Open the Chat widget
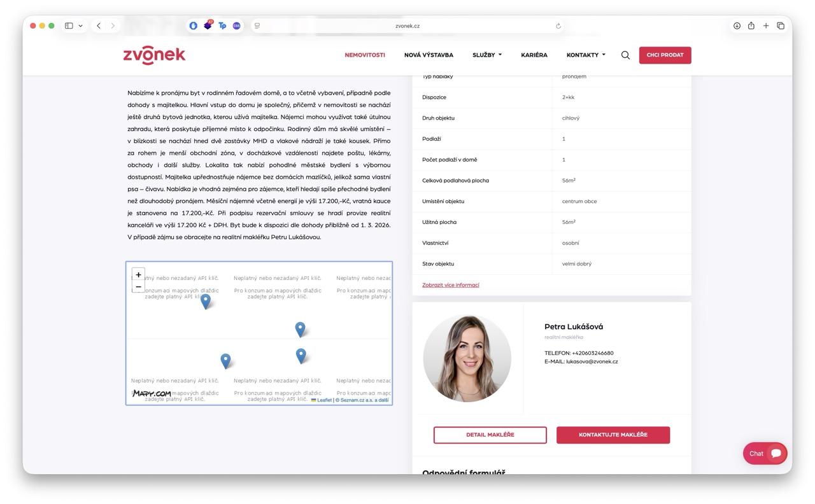 [765, 453]
